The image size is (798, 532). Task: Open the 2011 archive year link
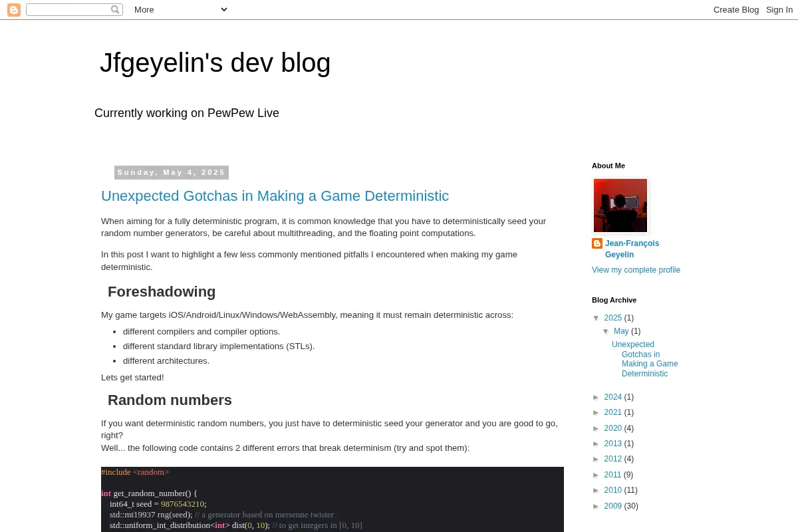tap(612, 475)
